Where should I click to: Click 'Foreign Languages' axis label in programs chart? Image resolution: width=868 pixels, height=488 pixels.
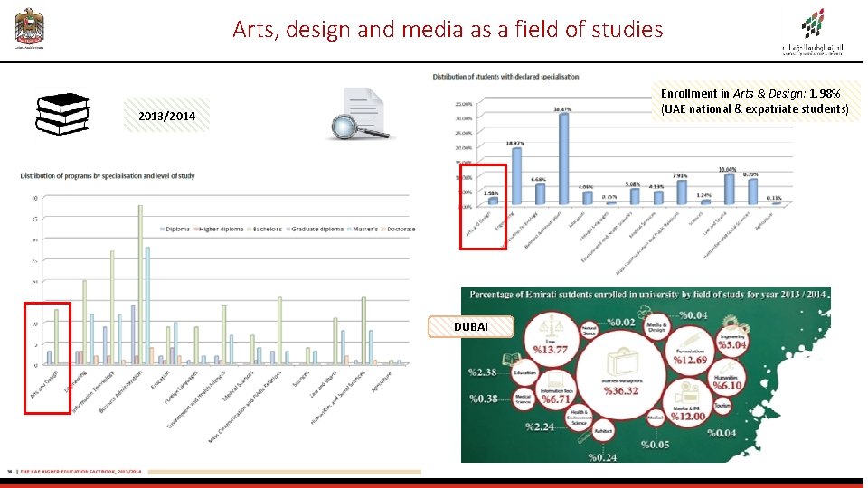point(182,388)
